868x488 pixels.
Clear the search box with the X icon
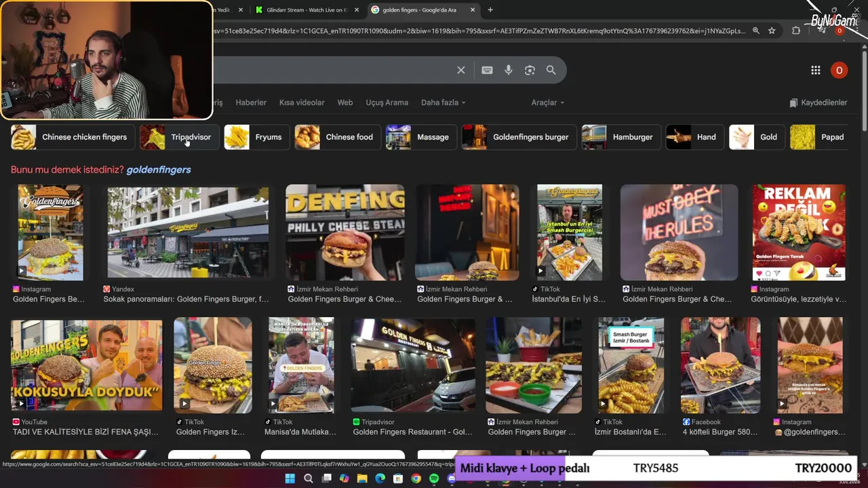(x=461, y=70)
